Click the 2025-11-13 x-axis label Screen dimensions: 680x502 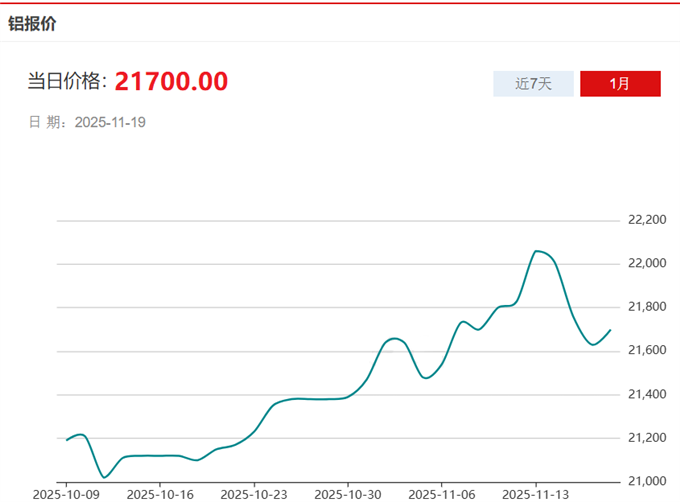click(x=535, y=494)
